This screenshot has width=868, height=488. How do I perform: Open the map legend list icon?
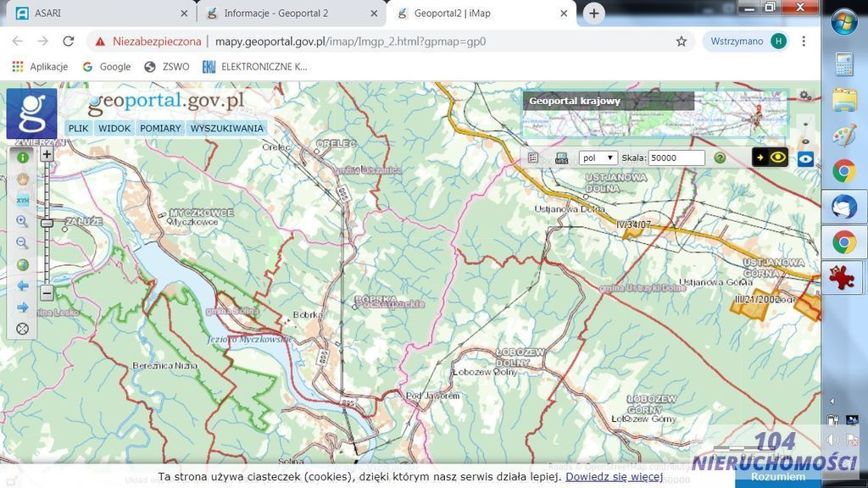tap(533, 158)
